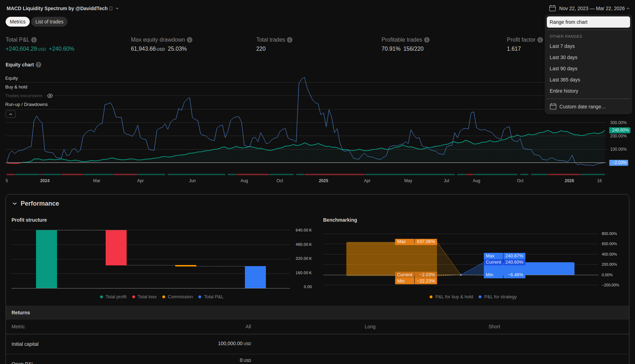Select Last 30 days range

coord(563,57)
